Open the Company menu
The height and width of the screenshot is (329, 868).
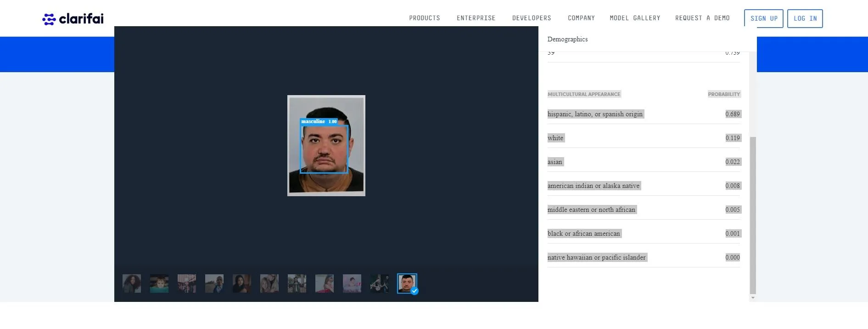point(581,18)
